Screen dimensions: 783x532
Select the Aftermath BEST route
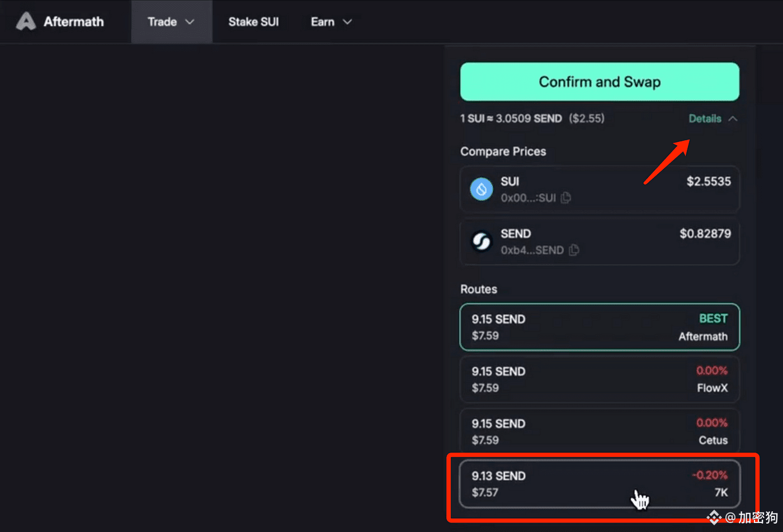pyautogui.click(x=600, y=327)
